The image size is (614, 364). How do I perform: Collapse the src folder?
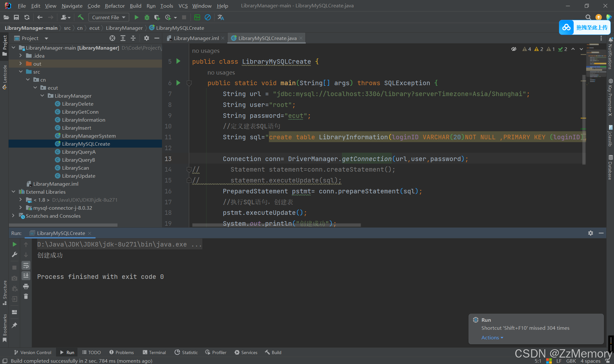pyautogui.click(x=20, y=72)
